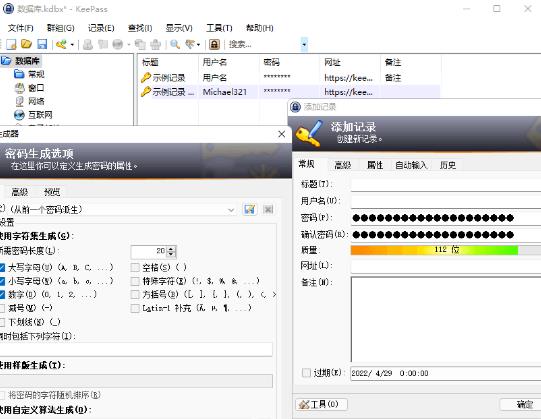Open the 帮助(H) menu
Screen dimensions: 541x419
pyautogui.click(x=259, y=28)
